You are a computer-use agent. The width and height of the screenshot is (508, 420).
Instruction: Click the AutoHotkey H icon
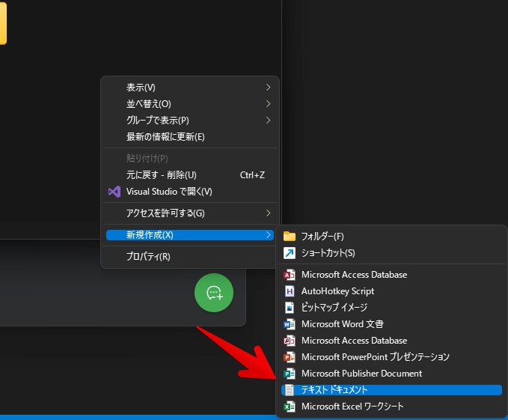tap(290, 291)
